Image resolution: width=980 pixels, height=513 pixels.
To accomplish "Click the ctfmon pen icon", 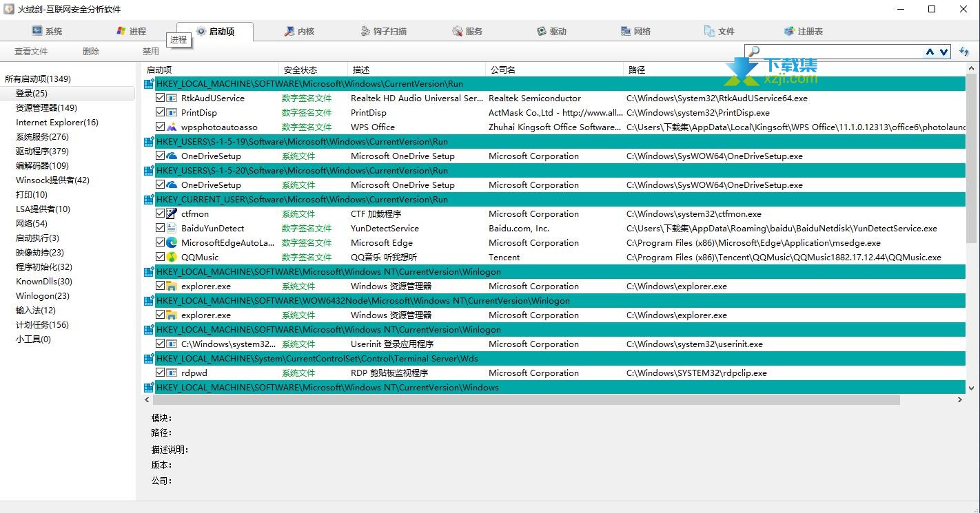I will click(x=172, y=213).
